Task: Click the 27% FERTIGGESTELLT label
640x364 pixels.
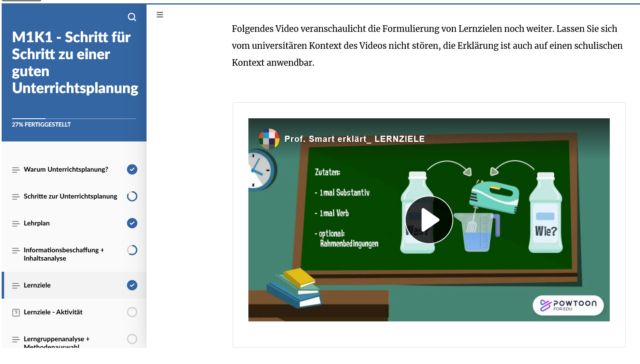Action: coord(41,125)
